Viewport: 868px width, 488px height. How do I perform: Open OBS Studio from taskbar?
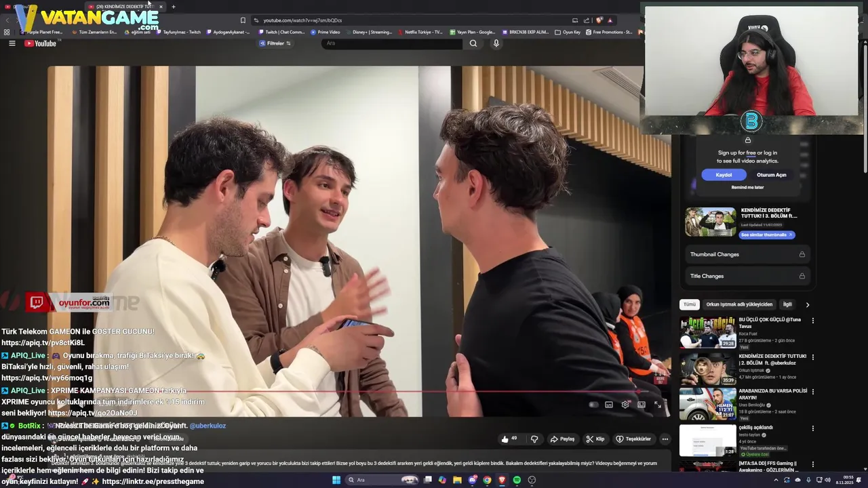tap(532, 480)
